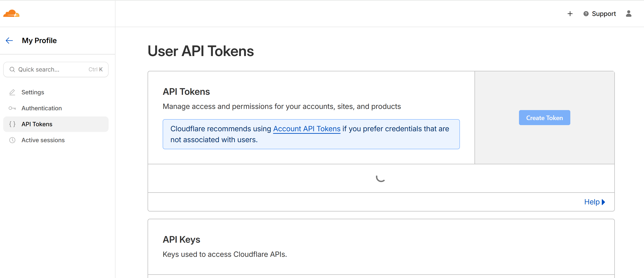Open the add (+) menu in top bar
This screenshot has width=644, height=278.
[x=570, y=13]
